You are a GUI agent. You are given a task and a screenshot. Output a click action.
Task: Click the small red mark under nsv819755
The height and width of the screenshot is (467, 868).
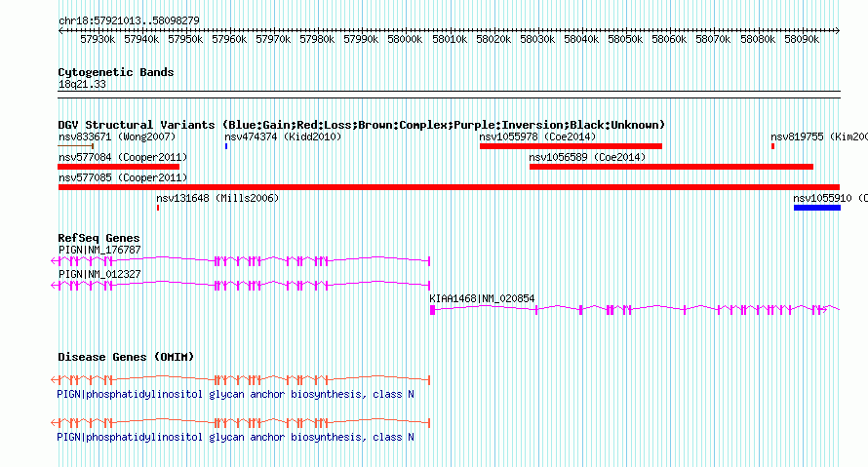(x=772, y=146)
